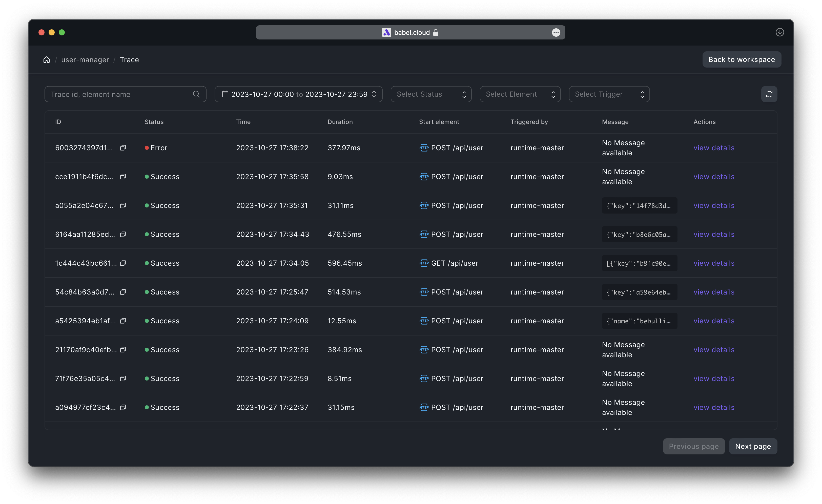Image resolution: width=822 pixels, height=504 pixels.
Task: Click message {"key":"b8e6c05a...
Action: click(x=639, y=235)
